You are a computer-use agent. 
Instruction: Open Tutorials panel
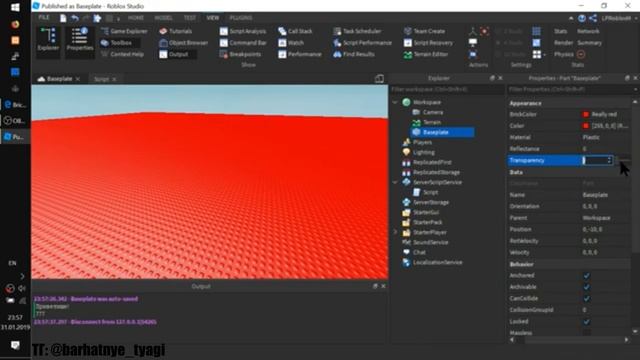[x=176, y=31]
